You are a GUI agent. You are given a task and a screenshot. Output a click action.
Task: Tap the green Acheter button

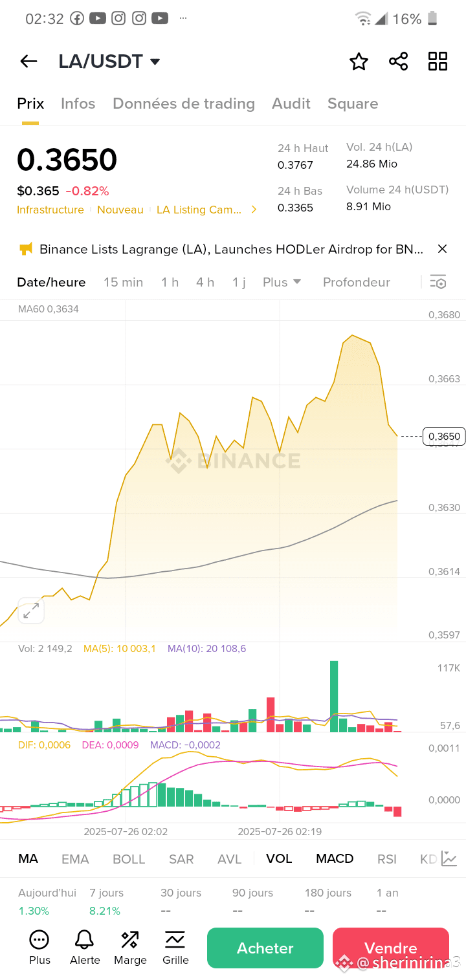tap(265, 948)
